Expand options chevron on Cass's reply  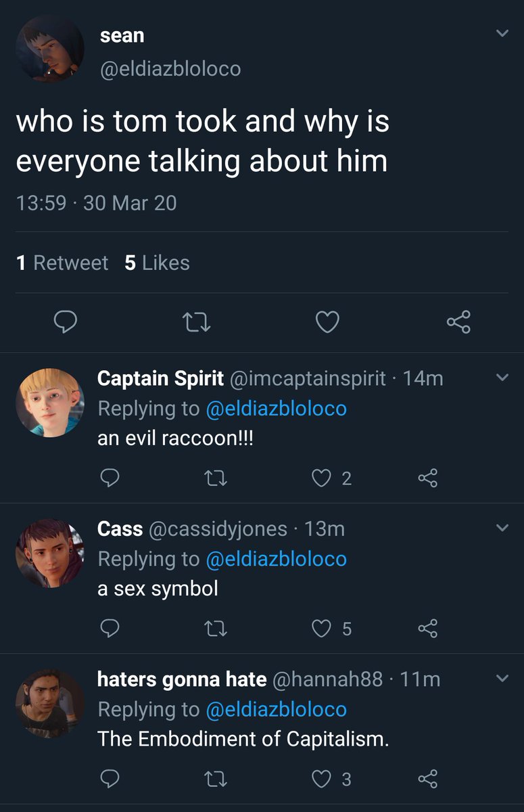coord(502,528)
